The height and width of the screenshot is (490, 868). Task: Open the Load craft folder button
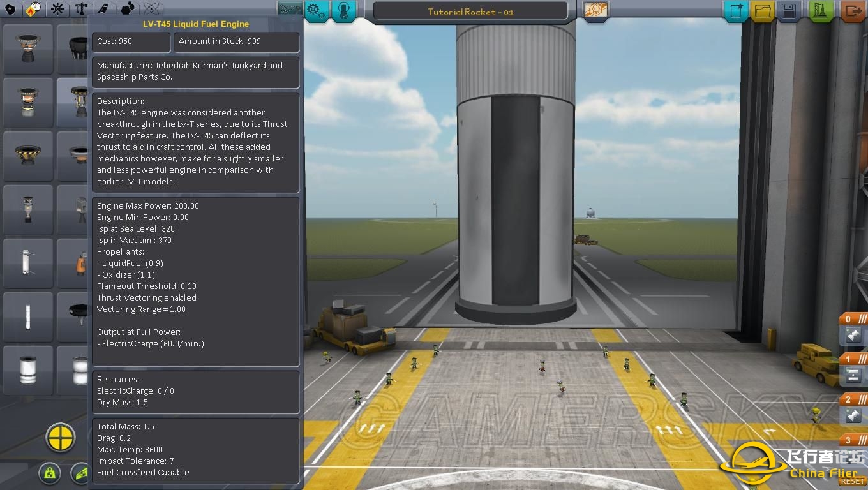tap(762, 11)
